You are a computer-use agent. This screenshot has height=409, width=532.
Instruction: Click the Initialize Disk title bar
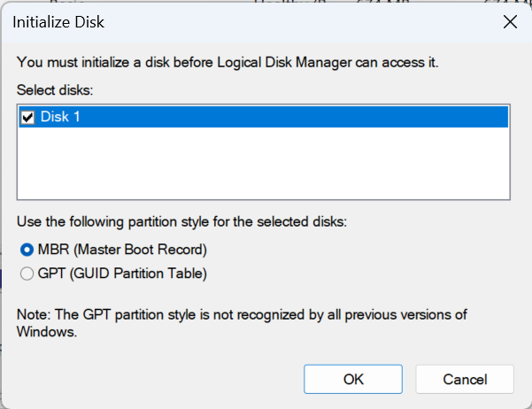tap(221, 20)
